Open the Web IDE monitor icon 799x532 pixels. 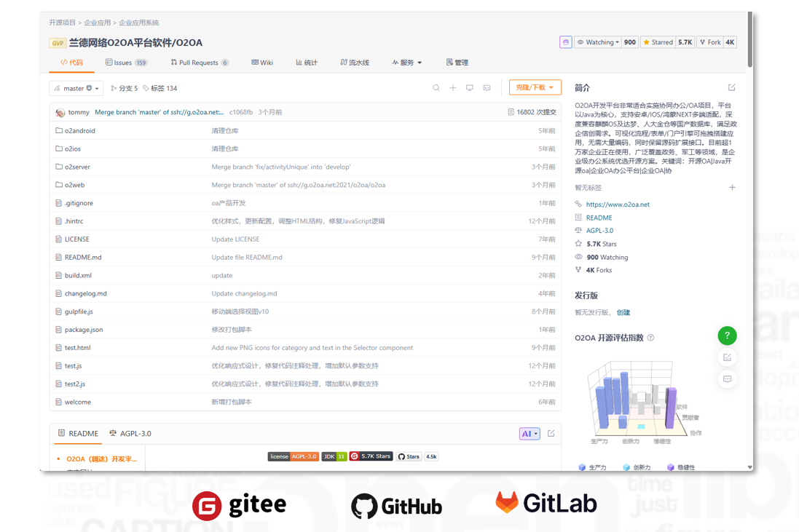pos(470,88)
